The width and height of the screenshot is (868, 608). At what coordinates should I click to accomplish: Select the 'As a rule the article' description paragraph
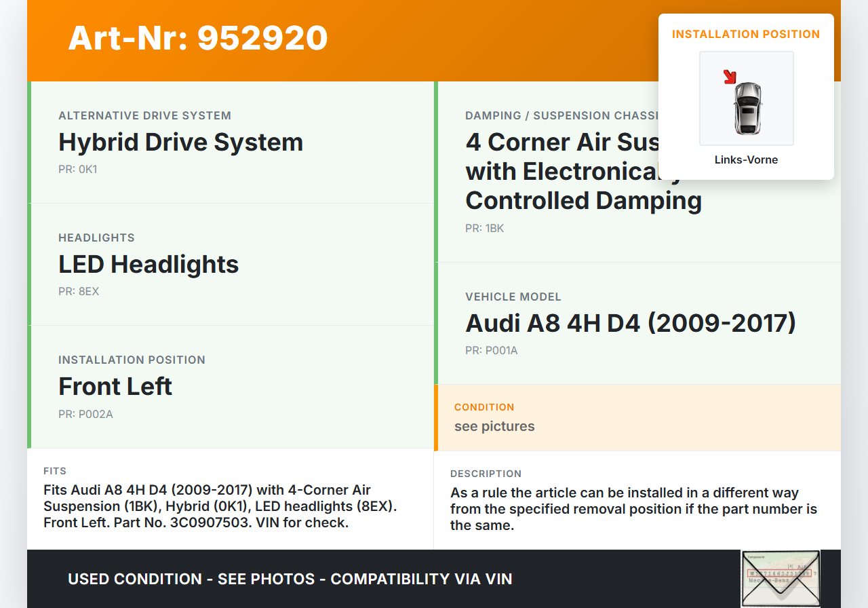pos(634,509)
